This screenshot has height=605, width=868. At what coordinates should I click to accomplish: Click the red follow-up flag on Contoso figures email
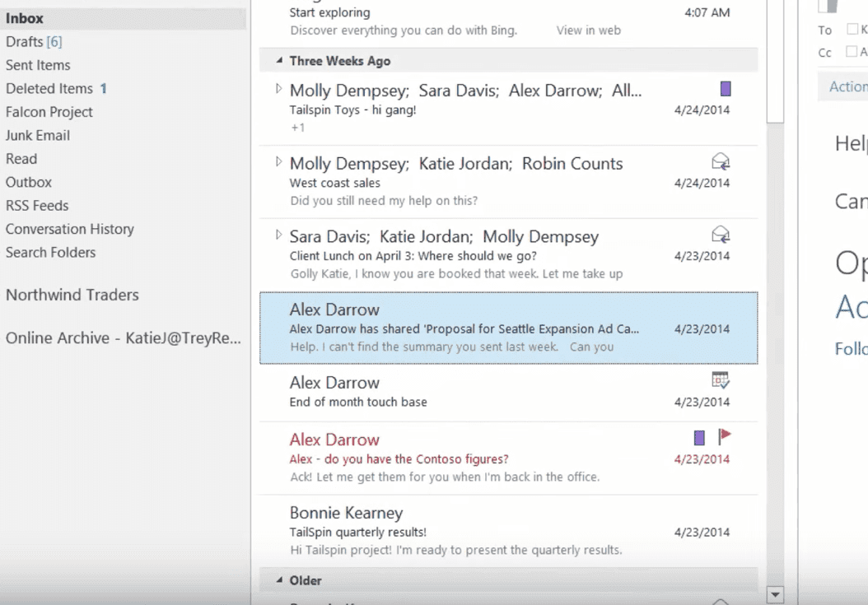coord(725,437)
